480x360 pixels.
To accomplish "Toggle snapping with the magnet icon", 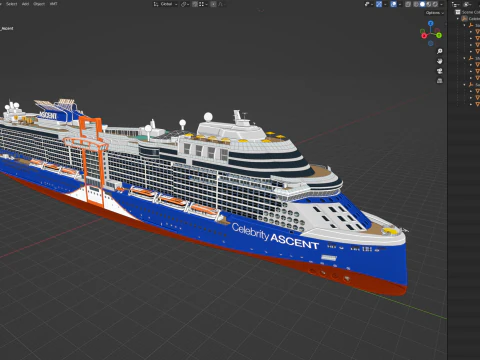I will point(195,4).
